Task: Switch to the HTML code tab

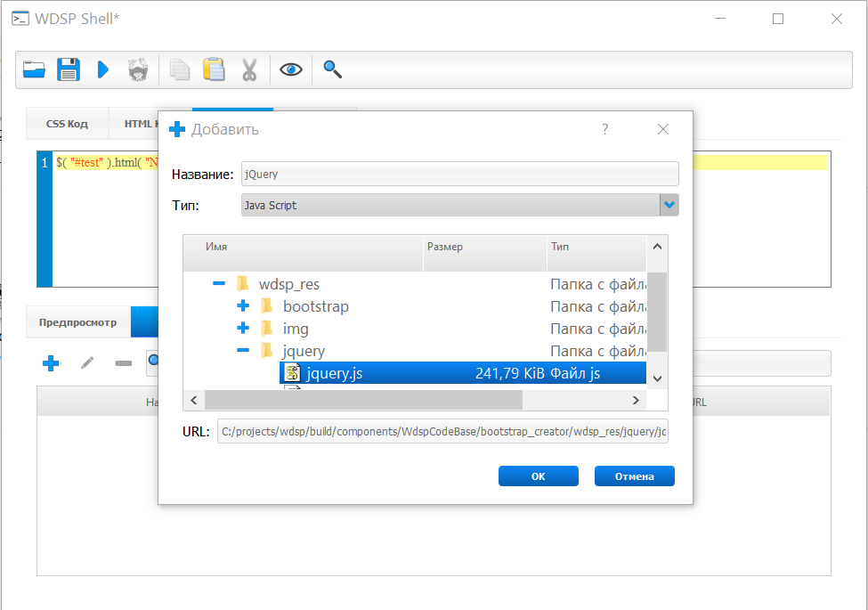Action: pos(134,124)
